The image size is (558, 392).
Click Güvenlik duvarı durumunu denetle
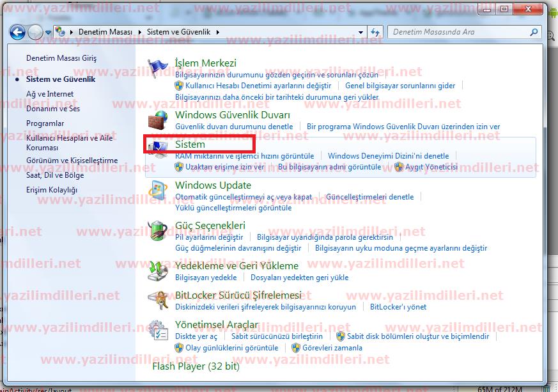click(x=234, y=127)
